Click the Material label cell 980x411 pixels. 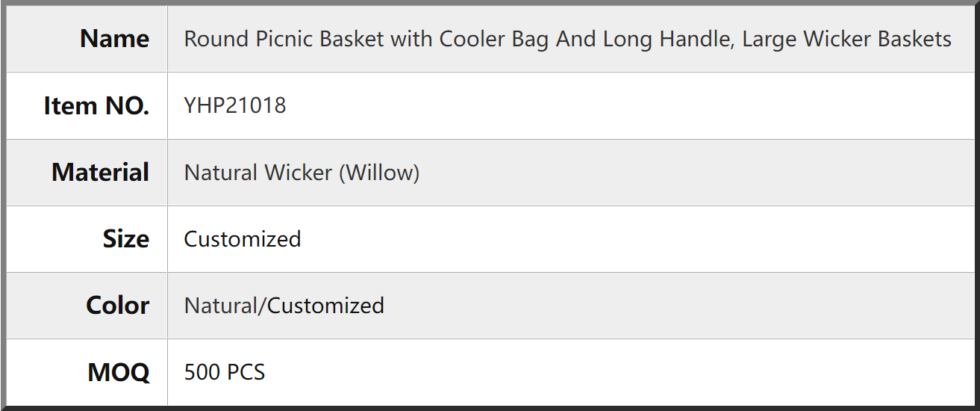pos(87,172)
